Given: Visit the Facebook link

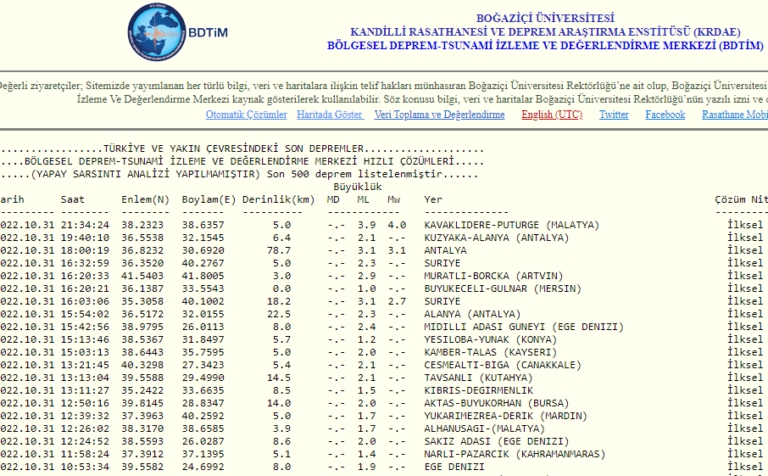Looking at the screenshot, I should point(665,115).
